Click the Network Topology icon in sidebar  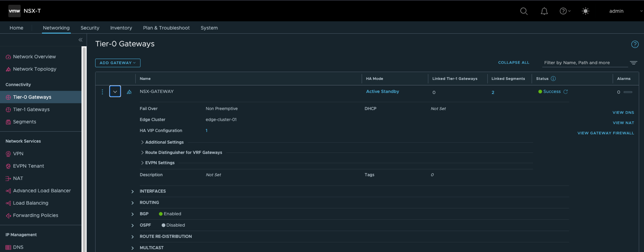click(8, 69)
